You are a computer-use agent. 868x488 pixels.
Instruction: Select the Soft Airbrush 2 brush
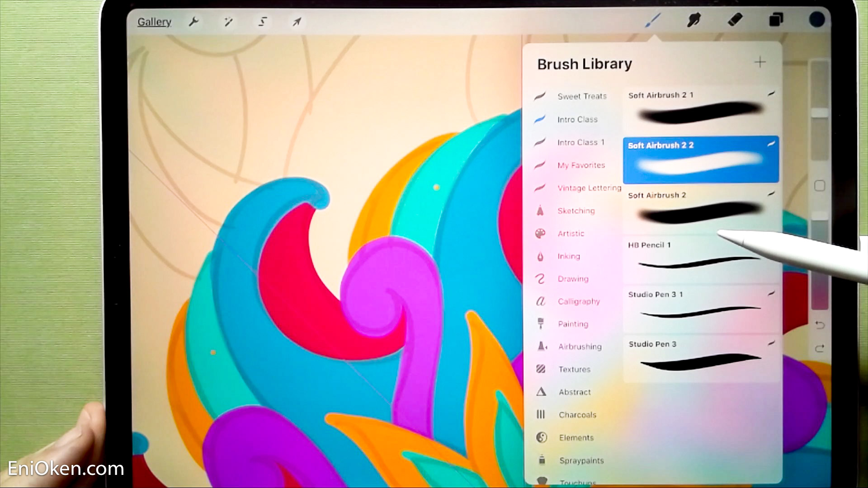click(x=701, y=209)
